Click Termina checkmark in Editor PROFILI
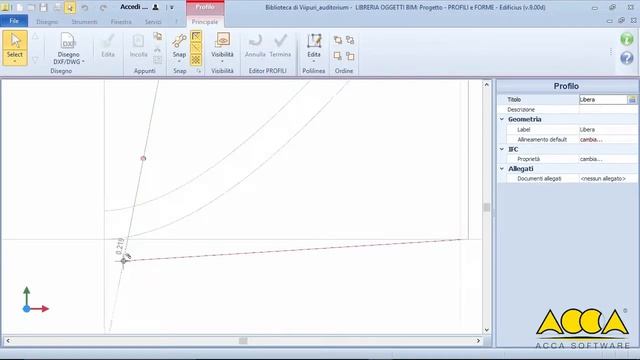This screenshot has height=360, width=640. (x=280, y=46)
